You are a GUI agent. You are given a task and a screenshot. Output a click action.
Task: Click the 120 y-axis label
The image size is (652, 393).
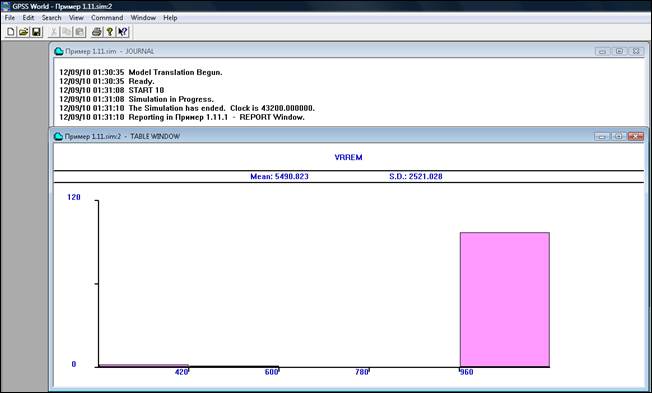point(74,197)
